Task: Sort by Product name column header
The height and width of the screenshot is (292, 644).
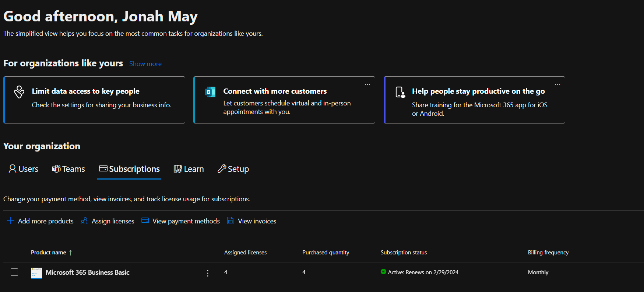Action: pos(49,253)
